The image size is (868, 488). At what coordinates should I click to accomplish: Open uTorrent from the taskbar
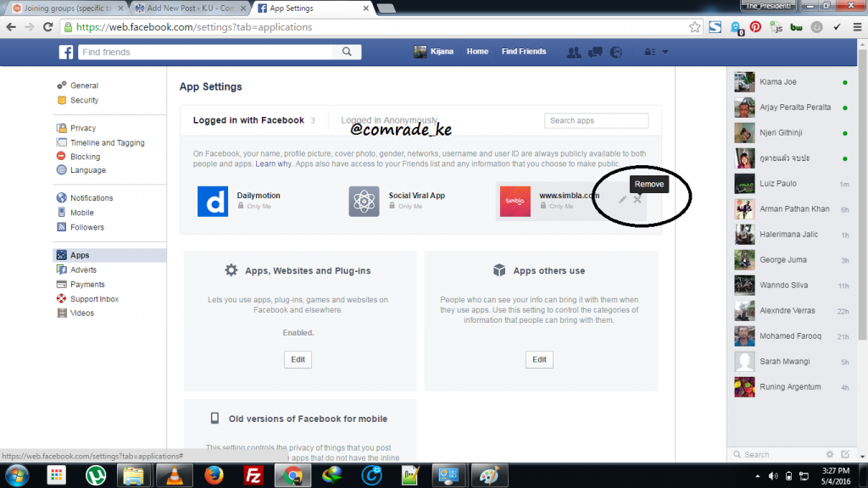[x=96, y=476]
